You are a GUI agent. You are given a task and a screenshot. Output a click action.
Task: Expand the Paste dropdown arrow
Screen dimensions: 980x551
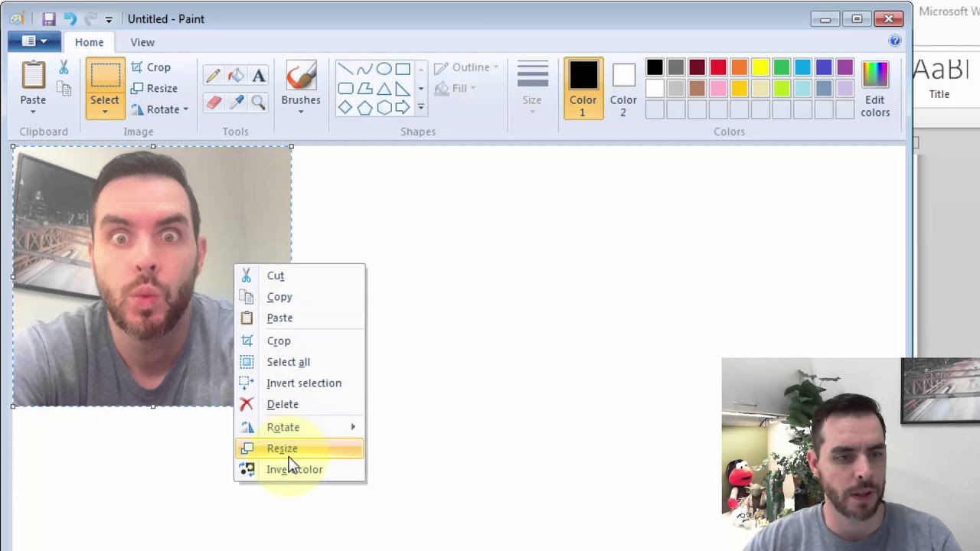point(33,112)
